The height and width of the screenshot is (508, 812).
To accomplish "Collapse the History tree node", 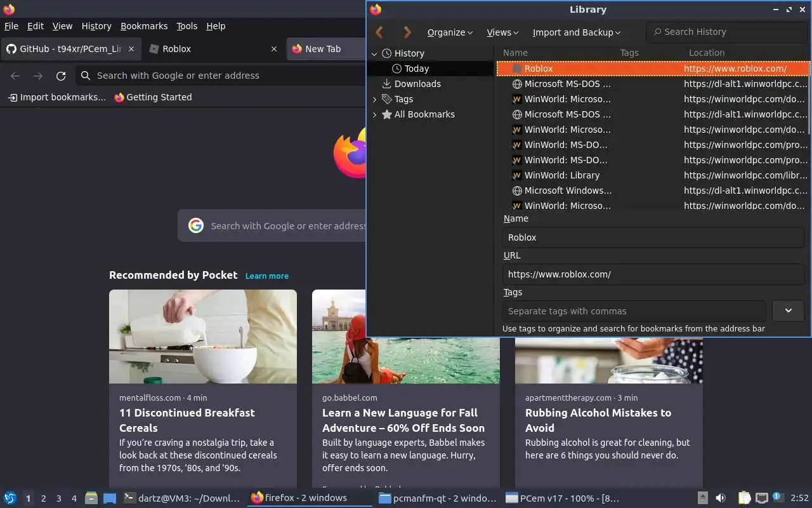I will click(x=374, y=53).
